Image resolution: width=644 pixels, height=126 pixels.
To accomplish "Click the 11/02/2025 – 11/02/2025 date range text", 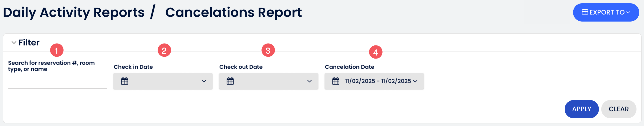I will (x=378, y=81).
